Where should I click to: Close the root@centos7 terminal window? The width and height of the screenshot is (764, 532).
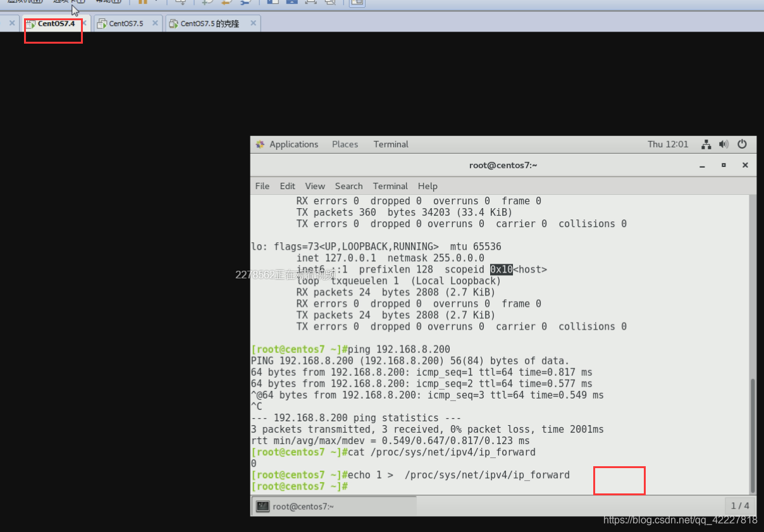coord(745,165)
